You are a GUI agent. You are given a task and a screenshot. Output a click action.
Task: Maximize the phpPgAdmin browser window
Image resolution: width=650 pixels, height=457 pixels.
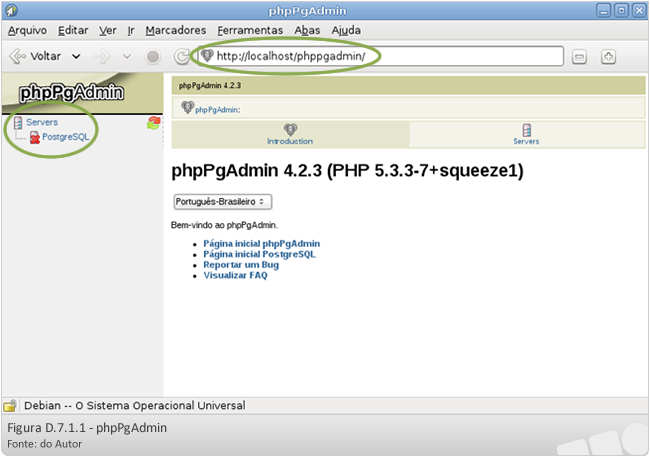(x=621, y=11)
